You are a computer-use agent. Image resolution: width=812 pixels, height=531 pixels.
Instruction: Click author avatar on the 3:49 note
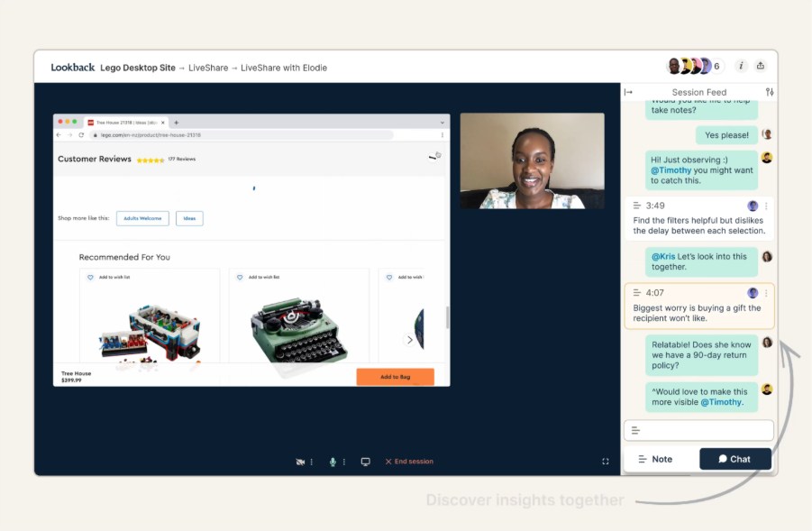point(753,206)
